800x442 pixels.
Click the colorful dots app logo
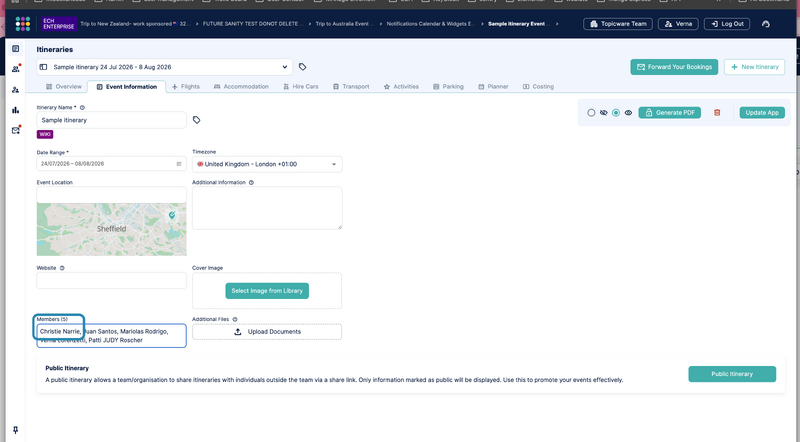pos(22,23)
